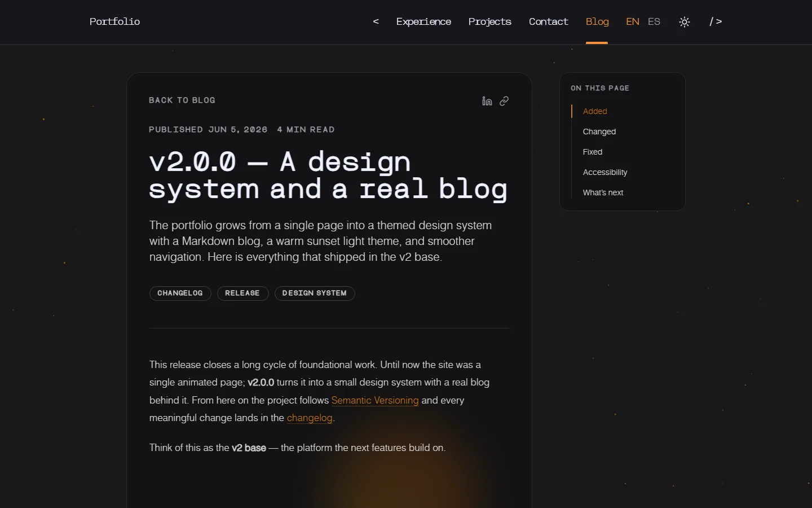Switch language to ES
812x508 pixels.
pyautogui.click(x=654, y=21)
